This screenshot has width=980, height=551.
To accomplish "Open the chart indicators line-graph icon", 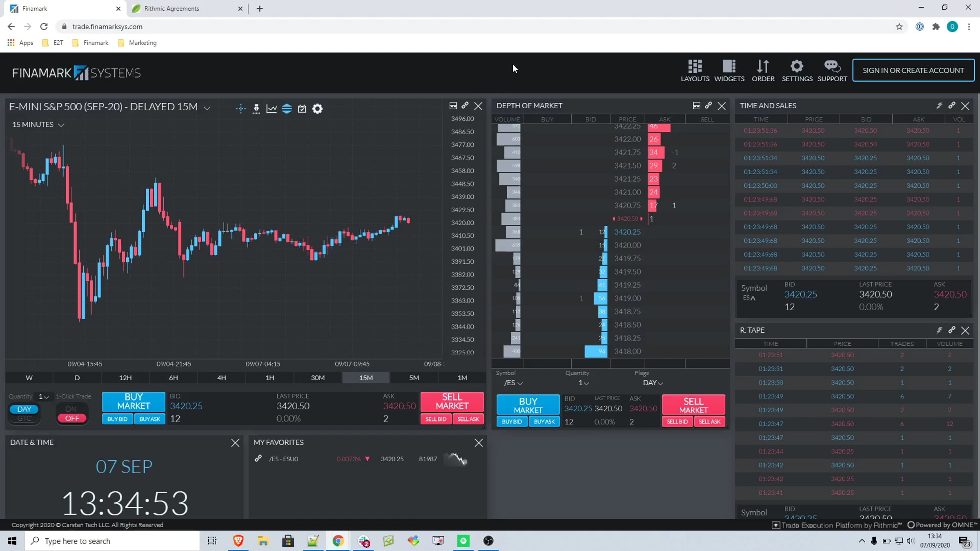I will (272, 109).
